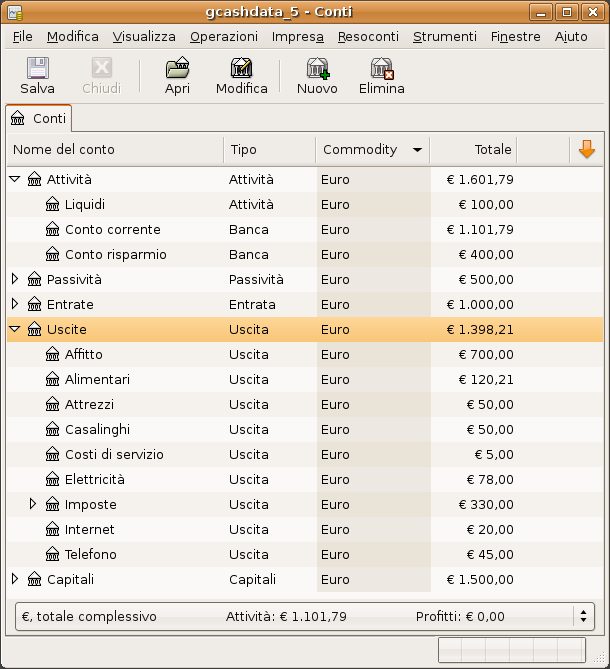Open the Modifica menu

pyautogui.click(x=73, y=37)
